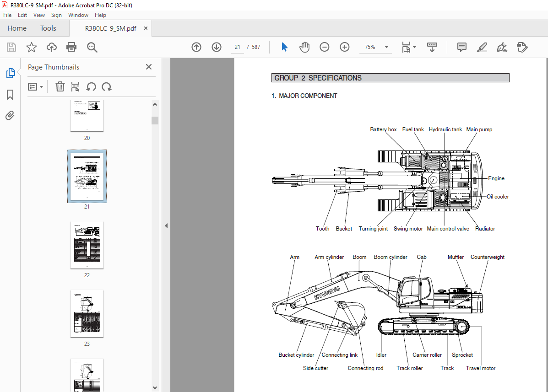Open the Window menu
The height and width of the screenshot is (392, 548).
click(x=78, y=15)
